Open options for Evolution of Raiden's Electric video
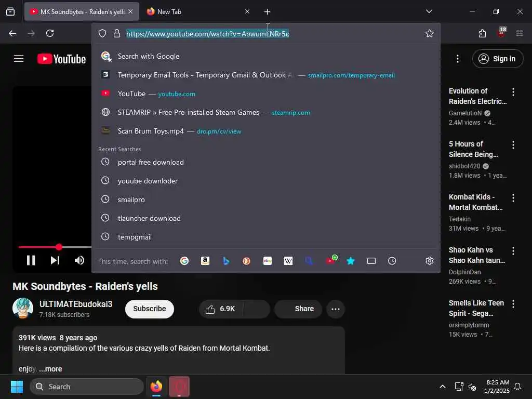 coord(513,91)
